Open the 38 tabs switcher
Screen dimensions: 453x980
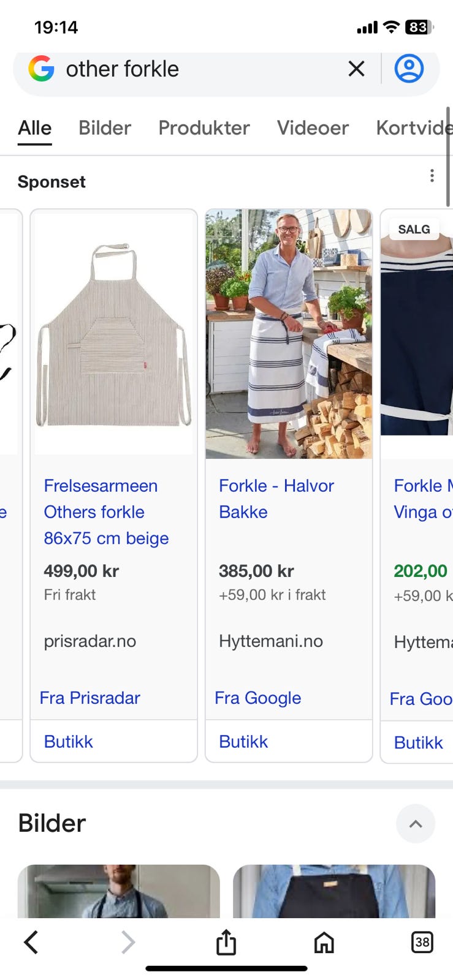coord(422,942)
